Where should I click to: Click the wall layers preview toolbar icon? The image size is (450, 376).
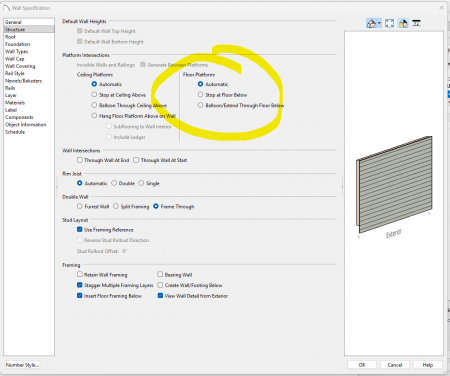pos(416,23)
